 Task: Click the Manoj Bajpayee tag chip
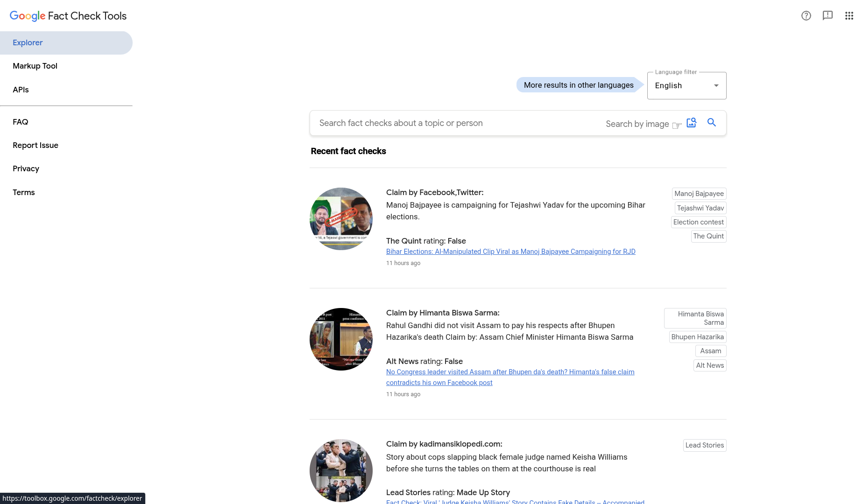coord(699,194)
